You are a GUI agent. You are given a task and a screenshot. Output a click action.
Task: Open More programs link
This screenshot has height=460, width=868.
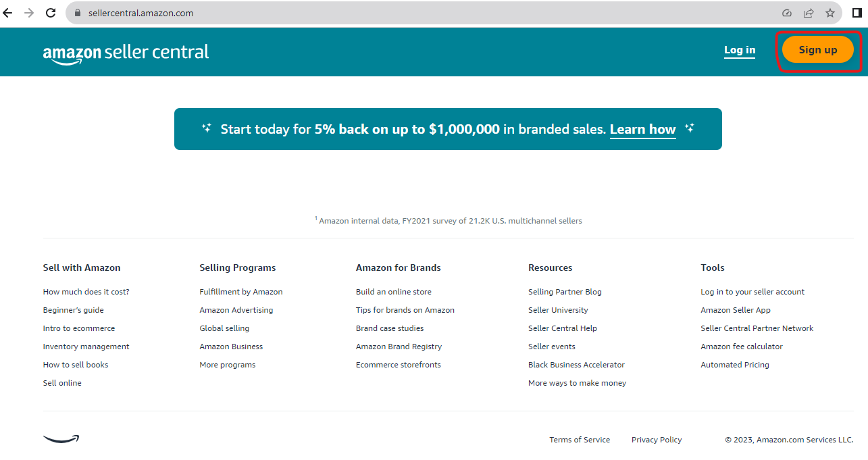click(x=228, y=365)
